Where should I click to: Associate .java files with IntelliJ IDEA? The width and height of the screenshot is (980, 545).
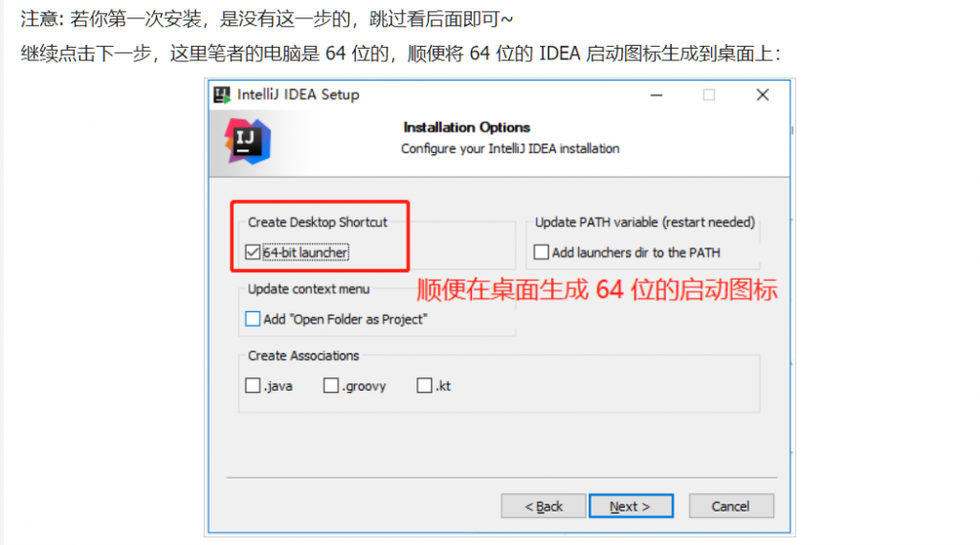(253, 385)
